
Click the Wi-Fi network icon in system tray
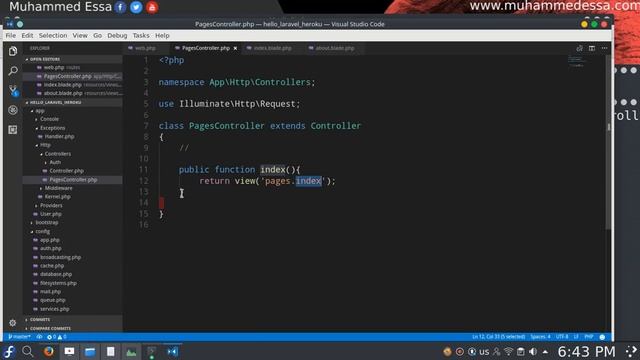(509, 351)
